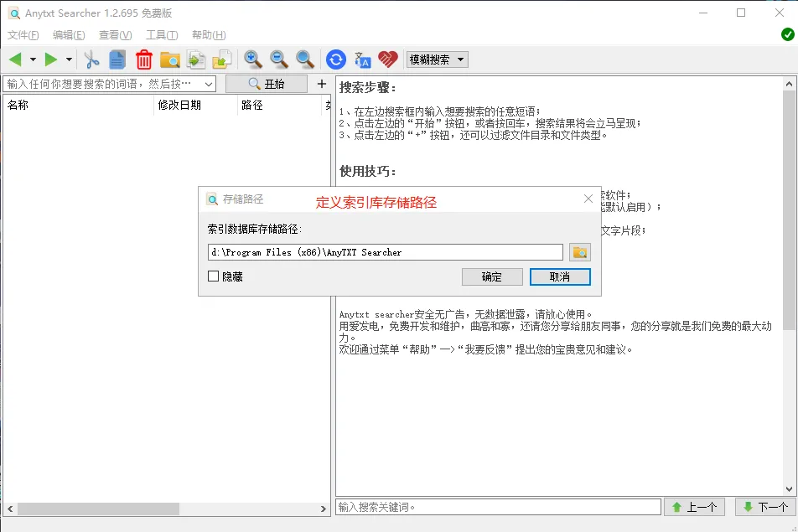Open forward arrow history dropdown

point(69,59)
